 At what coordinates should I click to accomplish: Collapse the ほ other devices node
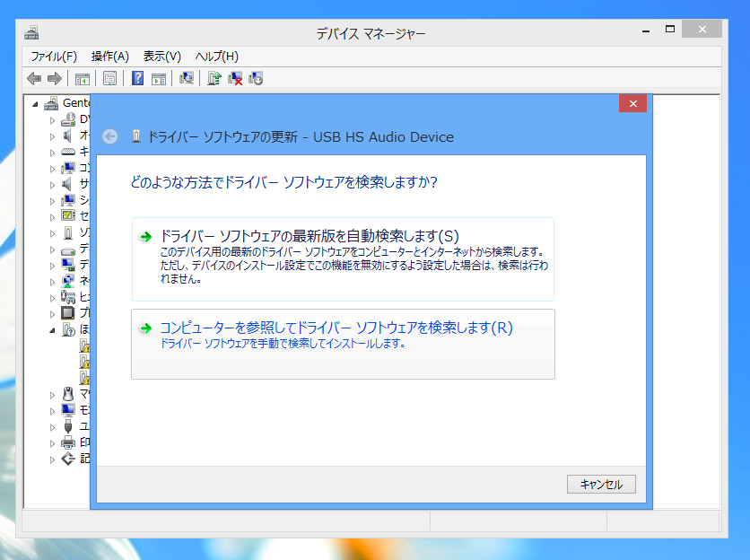tap(52, 330)
